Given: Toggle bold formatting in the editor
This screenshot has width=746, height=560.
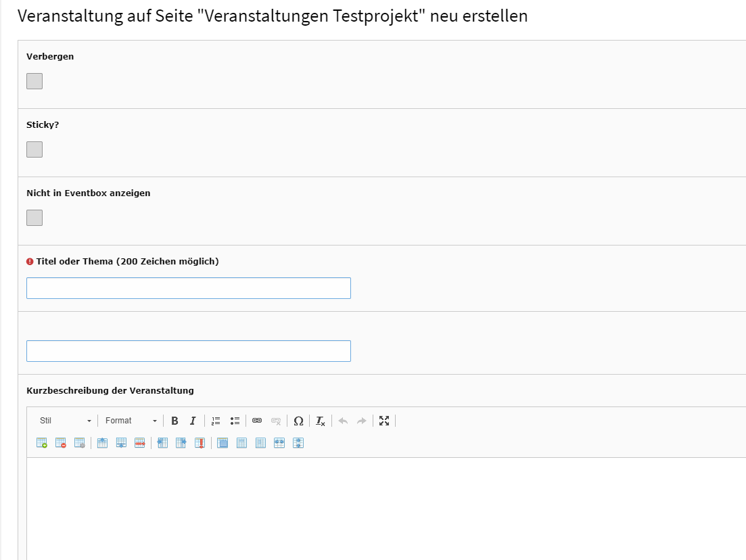Looking at the screenshot, I should click(x=174, y=421).
